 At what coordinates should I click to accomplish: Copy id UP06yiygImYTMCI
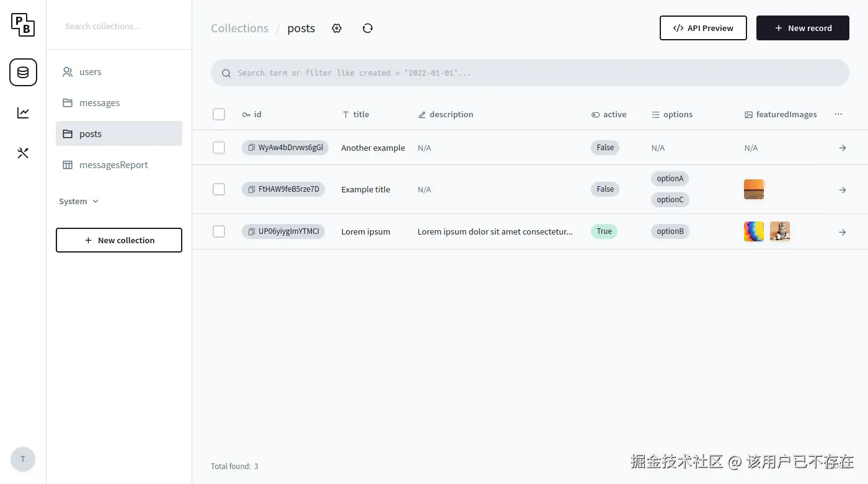click(x=251, y=231)
